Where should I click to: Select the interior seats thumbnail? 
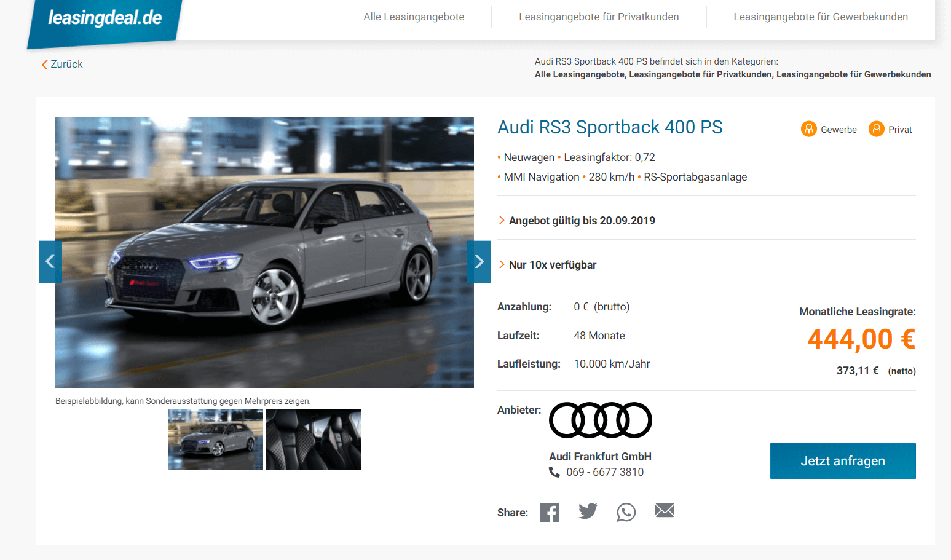click(314, 440)
